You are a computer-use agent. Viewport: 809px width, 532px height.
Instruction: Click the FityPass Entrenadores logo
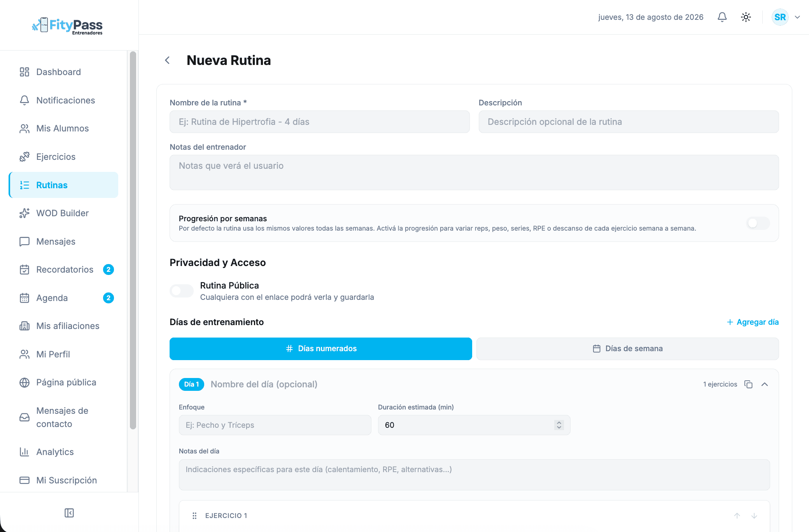pyautogui.click(x=67, y=26)
